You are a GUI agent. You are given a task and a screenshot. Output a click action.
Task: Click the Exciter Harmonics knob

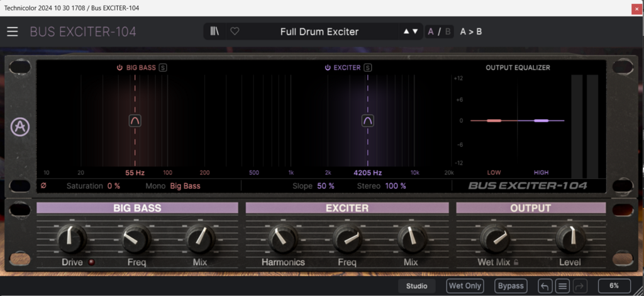[284, 239]
